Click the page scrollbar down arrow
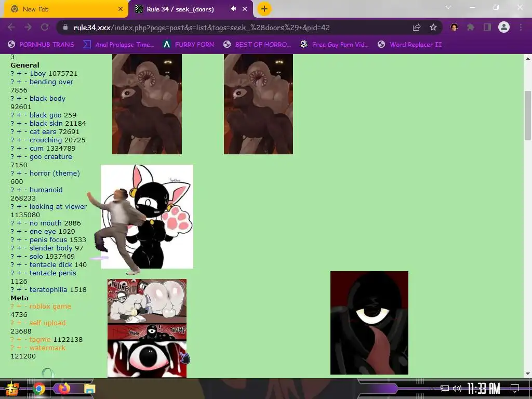This screenshot has width=532, height=399. 528,374
